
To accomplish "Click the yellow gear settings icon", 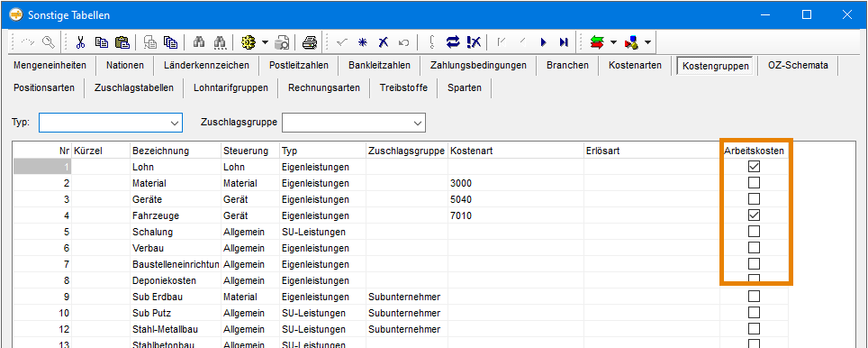I will (x=249, y=42).
